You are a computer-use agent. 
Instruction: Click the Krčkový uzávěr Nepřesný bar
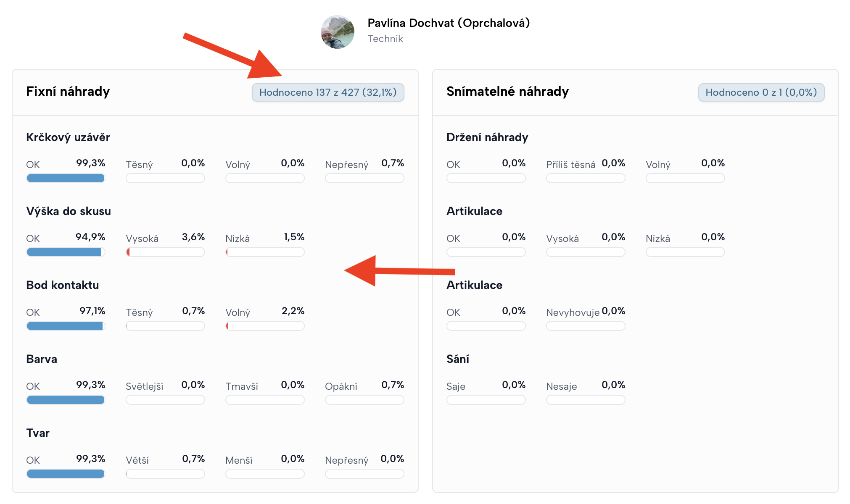pos(364,178)
